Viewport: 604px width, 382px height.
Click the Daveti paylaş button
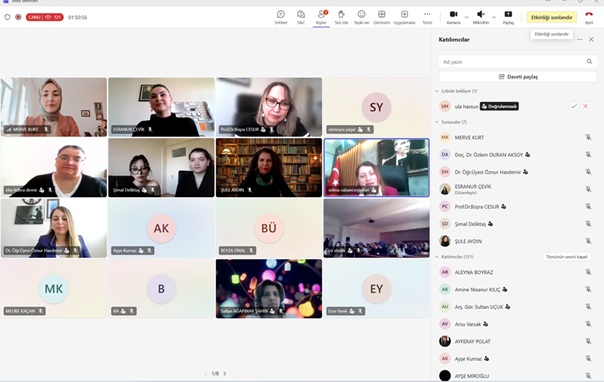tap(518, 77)
